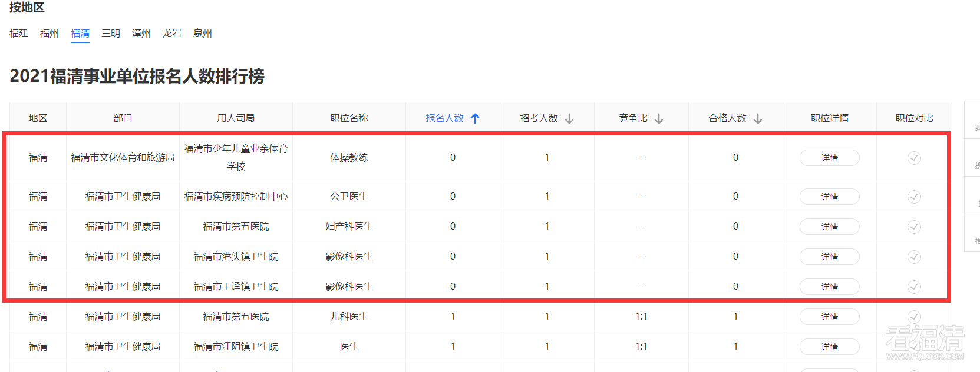The image size is (980, 372).
Task: Toggle compare check for 公卫医生 row
Action: (914, 197)
